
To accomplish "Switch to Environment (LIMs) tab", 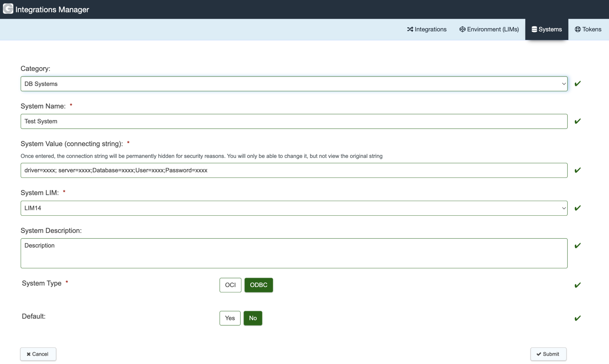I will 489,29.
